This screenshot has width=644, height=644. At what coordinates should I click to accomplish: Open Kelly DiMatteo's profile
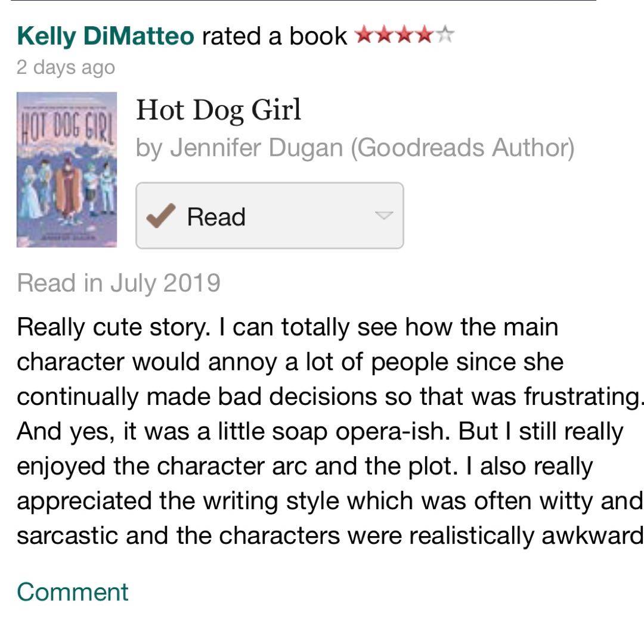[106, 36]
